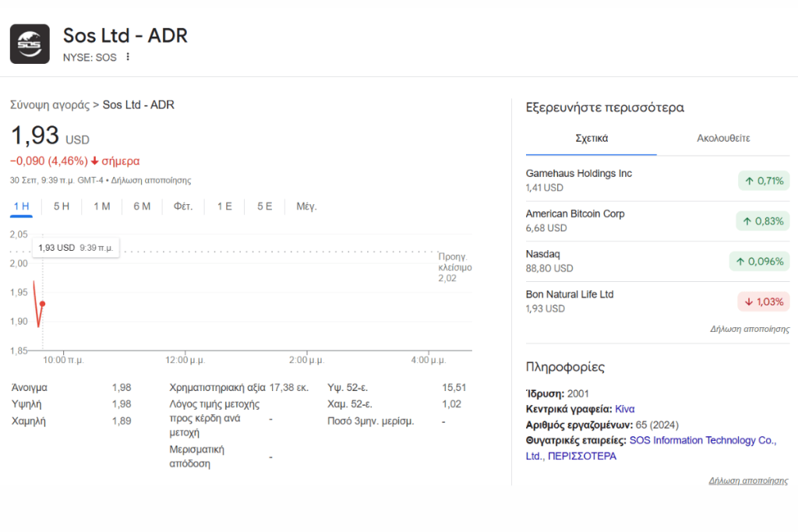Open the three-dot menu next to NYSE: SOS
798x532 pixels.
[128, 57]
